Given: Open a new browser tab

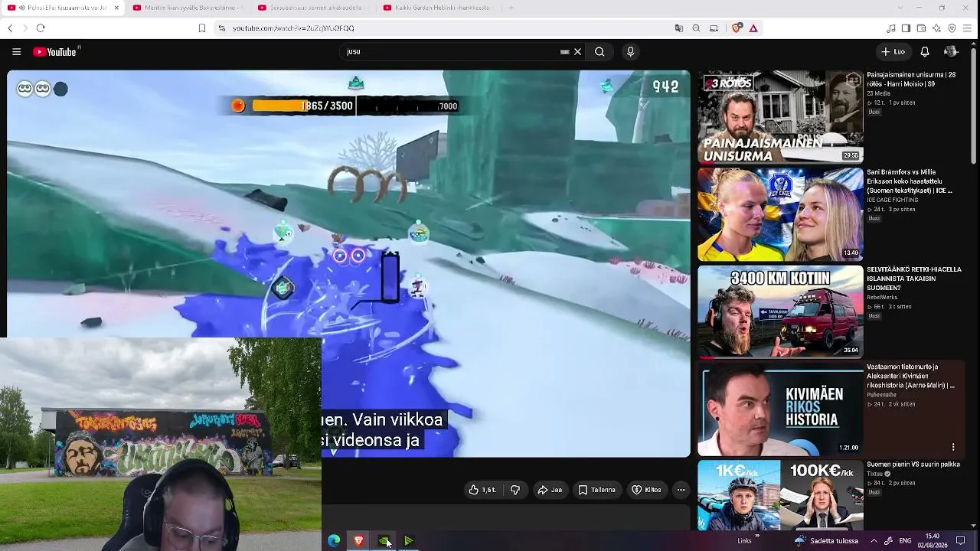Looking at the screenshot, I should coord(511,8).
